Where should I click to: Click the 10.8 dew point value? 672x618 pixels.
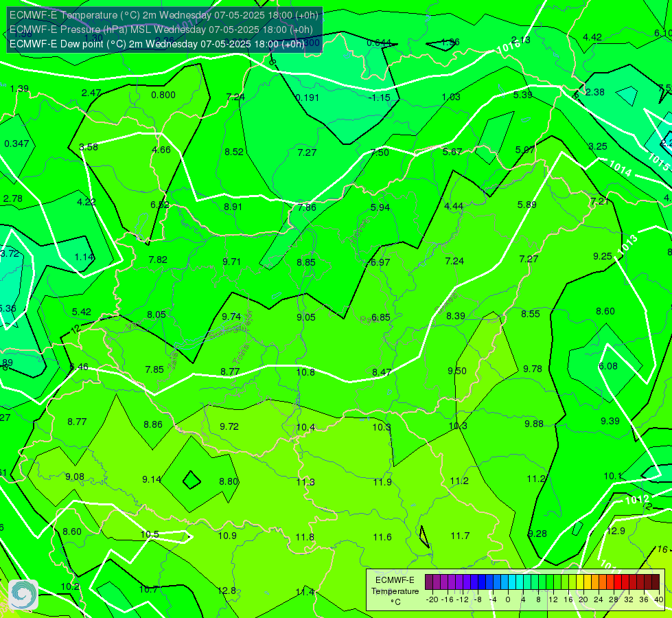[305, 372]
